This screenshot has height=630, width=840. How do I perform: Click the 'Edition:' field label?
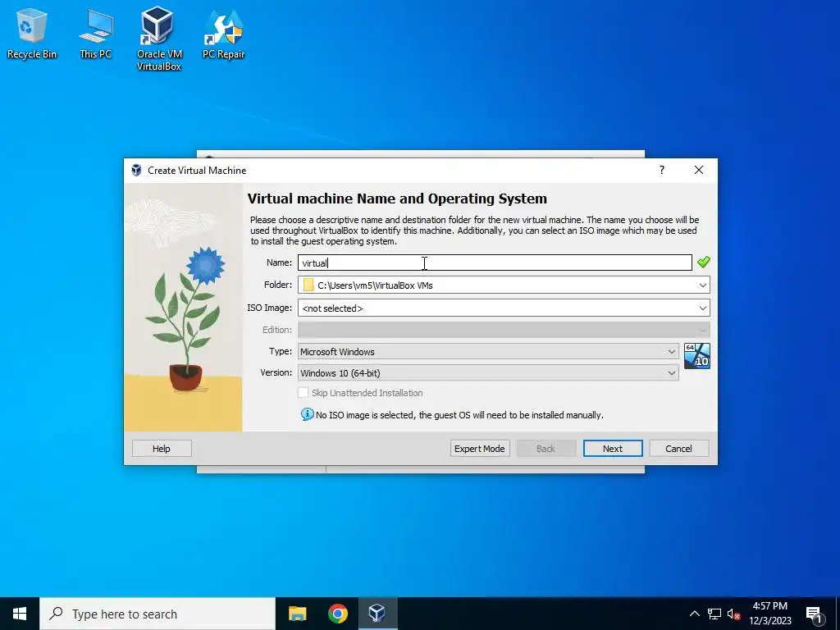(277, 330)
